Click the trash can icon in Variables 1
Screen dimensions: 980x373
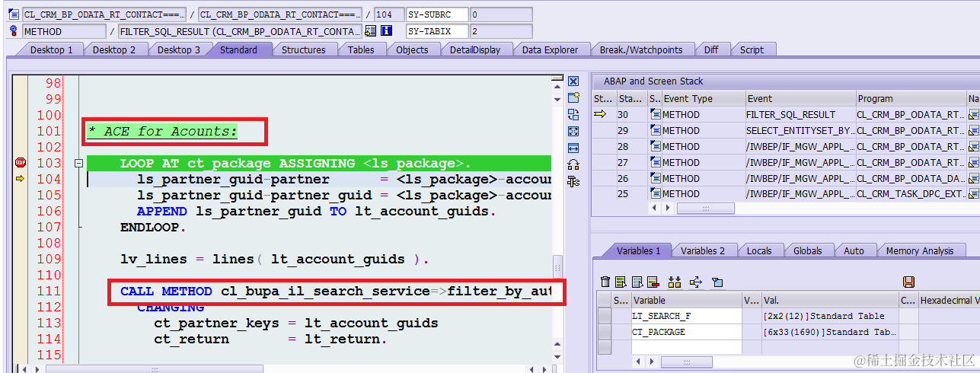[605, 282]
